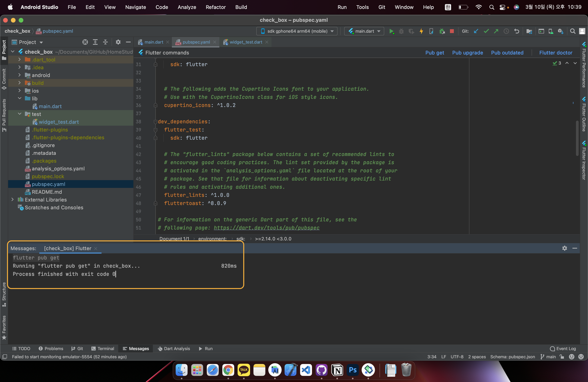This screenshot has width=588, height=382.
Task: Click Select Opened File target icon
Action: pyautogui.click(x=85, y=42)
